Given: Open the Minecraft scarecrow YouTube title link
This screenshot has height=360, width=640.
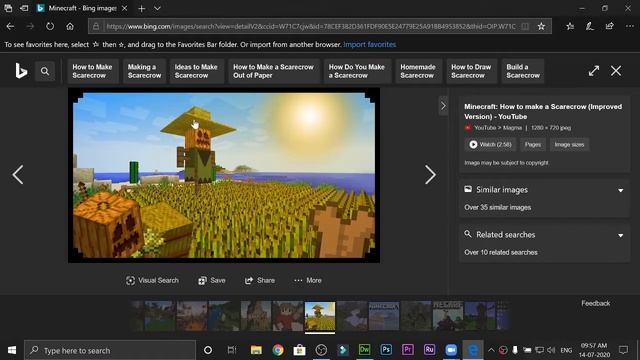Looking at the screenshot, I should tap(543, 111).
